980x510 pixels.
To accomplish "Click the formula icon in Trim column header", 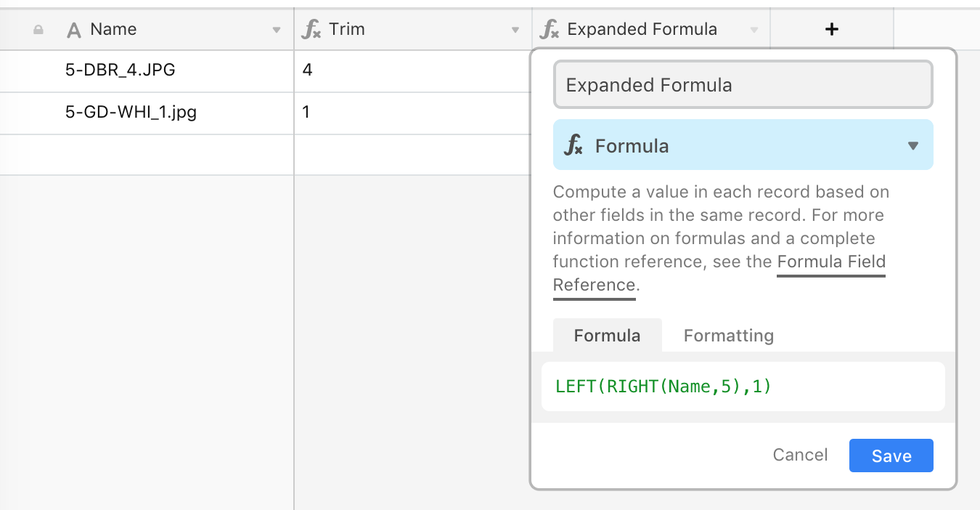I will 311,30.
